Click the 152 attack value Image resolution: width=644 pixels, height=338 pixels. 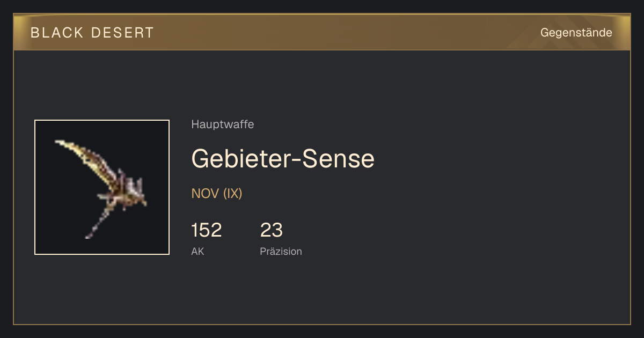[207, 230]
